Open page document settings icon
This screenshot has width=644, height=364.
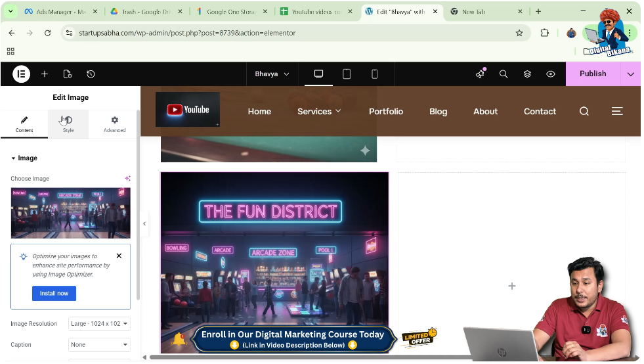[68, 74]
